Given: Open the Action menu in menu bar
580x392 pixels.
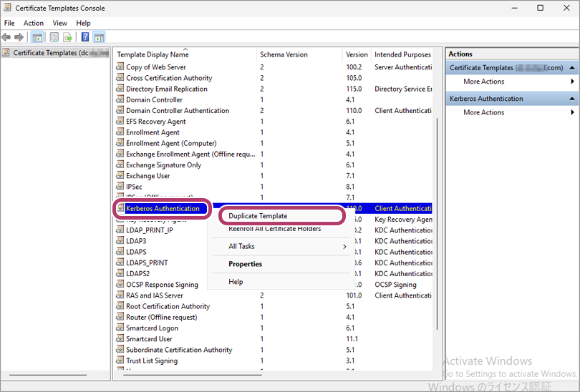Looking at the screenshot, I should [34, 23].
